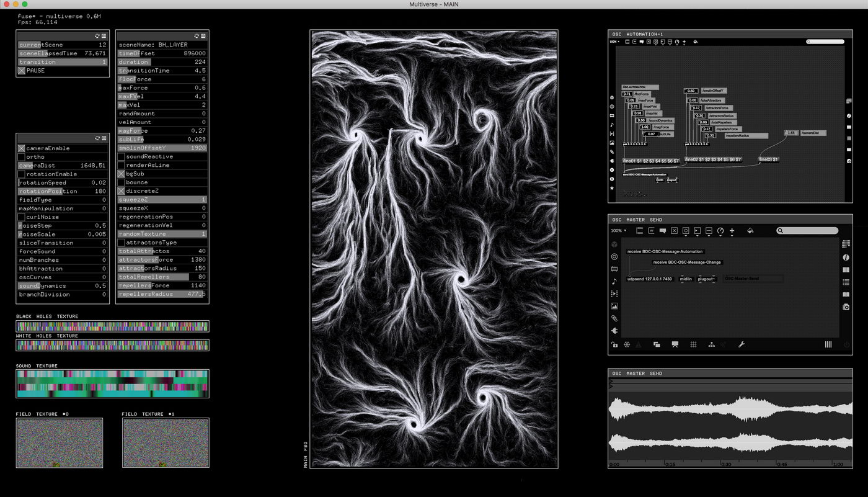
Task: Open the inspector (i) in OSC AUTOMATION-1
Action: pos(849,116)
